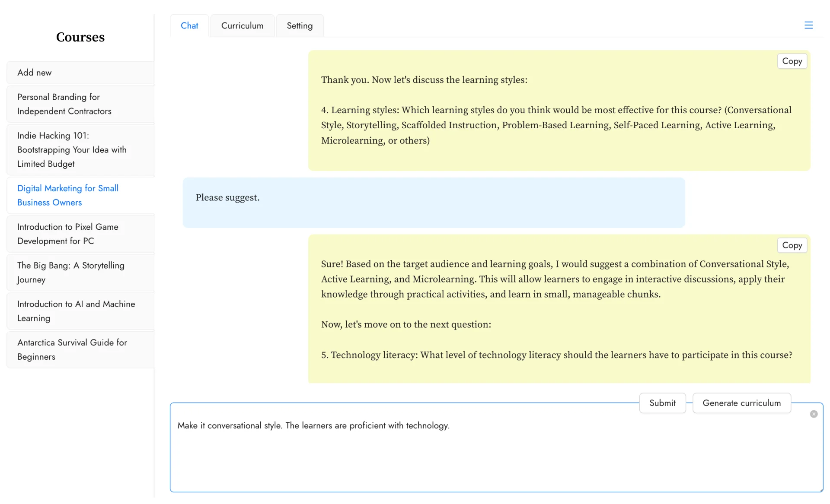Copy the technology literacy message

click(x=792, y=245)
